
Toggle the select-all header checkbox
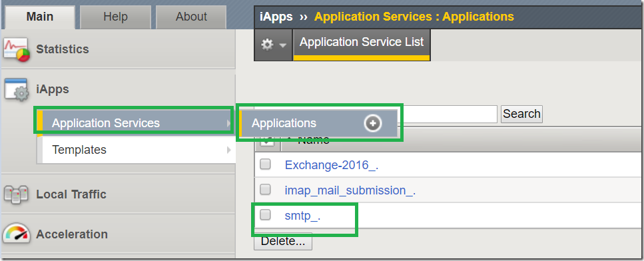pyautogui.click(x=267, y=141)
